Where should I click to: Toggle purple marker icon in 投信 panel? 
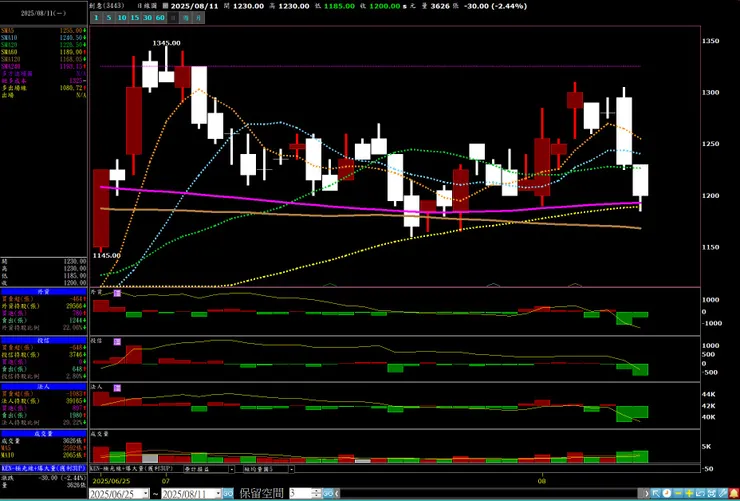[117, 342]
